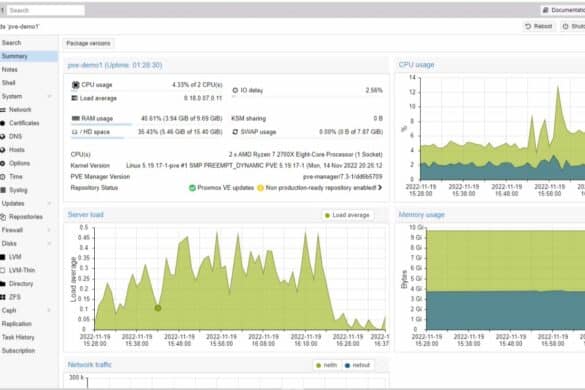This screenshot has height=390, width=585.
Task: Click the Reboot button
Action: [x=539, y=26]
